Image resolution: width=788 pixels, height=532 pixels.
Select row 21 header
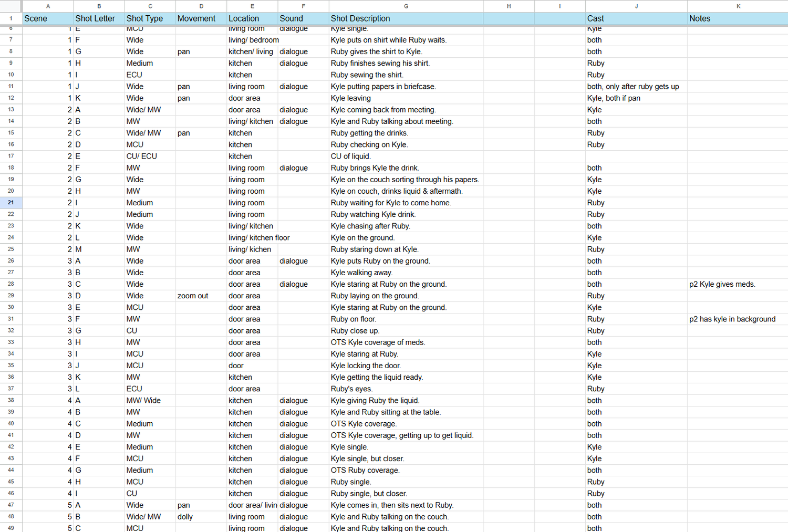coord(11,203)
